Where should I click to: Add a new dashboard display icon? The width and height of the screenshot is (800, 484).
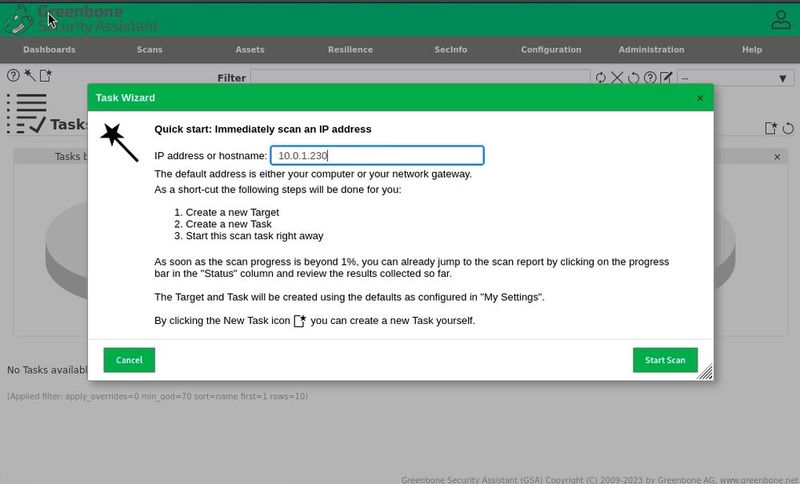(x=770, y=128)
